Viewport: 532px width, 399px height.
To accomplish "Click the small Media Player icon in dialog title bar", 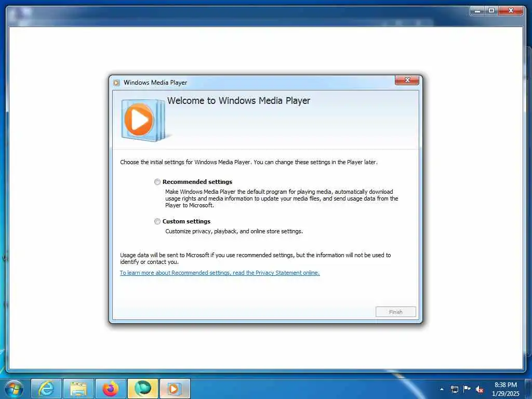I will pyautogui.click(x=117, y=83).
